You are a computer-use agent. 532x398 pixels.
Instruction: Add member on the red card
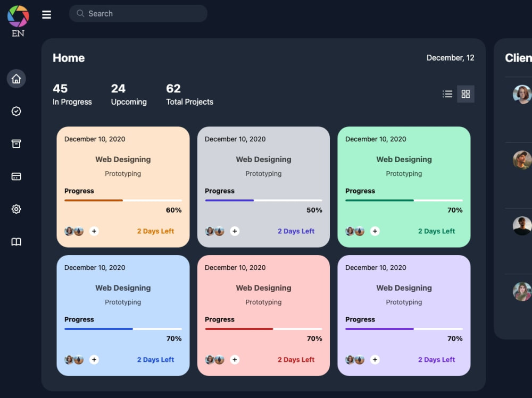coord(235,359)
